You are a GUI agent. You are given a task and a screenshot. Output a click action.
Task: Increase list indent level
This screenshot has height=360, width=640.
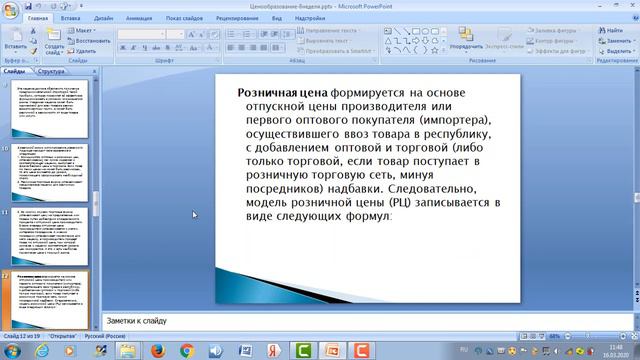pos(275,34)
